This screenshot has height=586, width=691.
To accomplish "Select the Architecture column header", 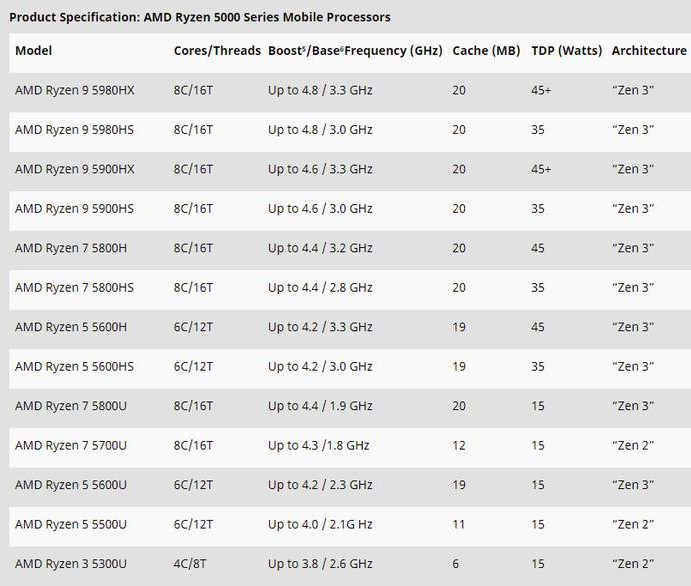I will 649,51.
